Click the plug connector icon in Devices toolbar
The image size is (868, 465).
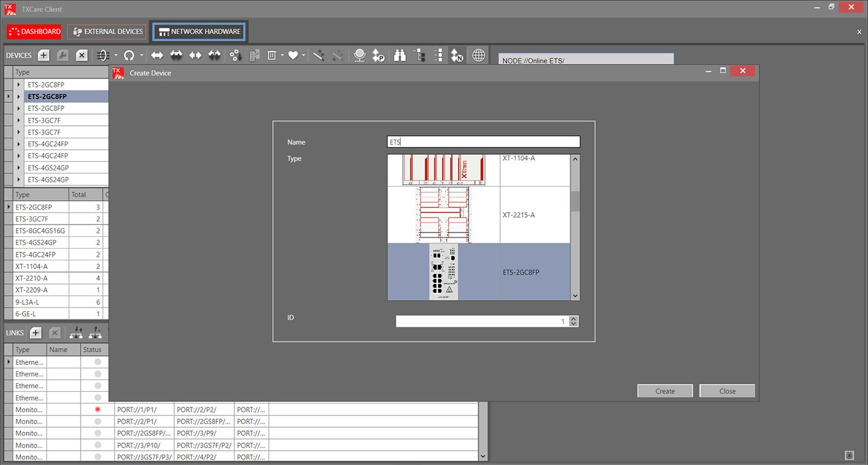click(x=104, y=55)
